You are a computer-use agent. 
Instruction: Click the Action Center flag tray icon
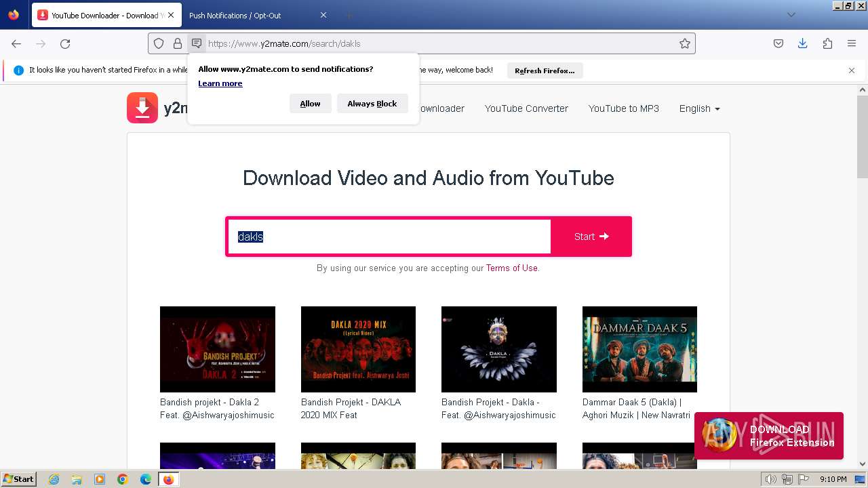tap(804, 479)
